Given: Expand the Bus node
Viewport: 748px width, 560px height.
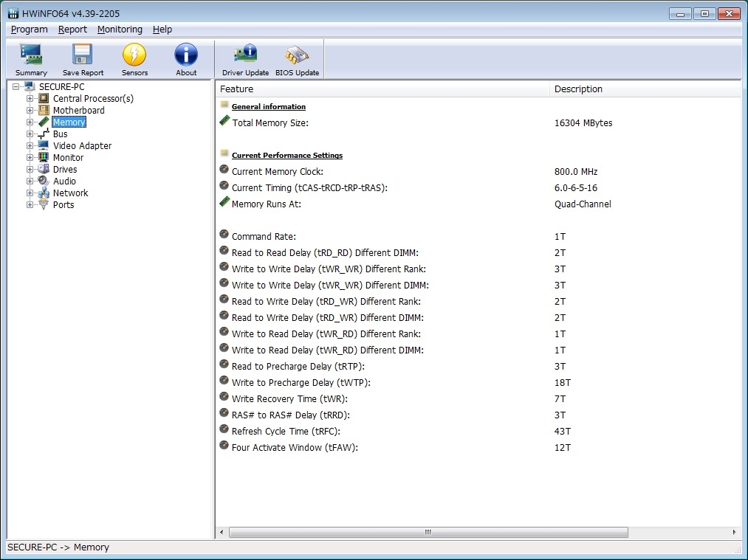Looking at the screenshot, I should (30, 134).
